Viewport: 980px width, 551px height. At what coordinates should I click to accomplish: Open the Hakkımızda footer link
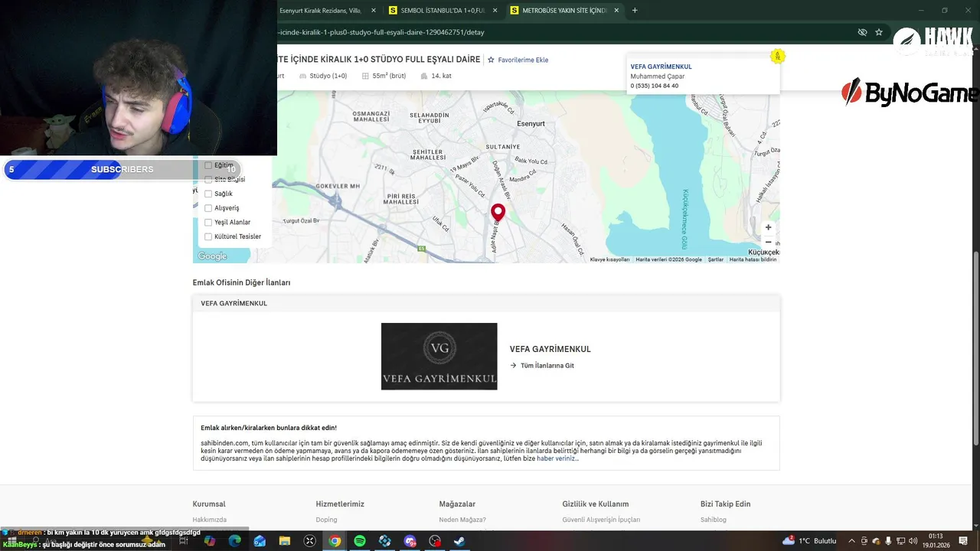pos(209,520)
